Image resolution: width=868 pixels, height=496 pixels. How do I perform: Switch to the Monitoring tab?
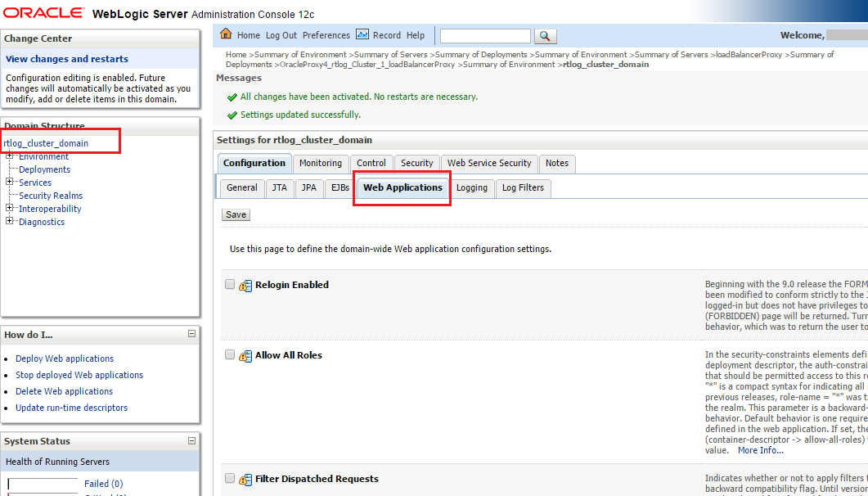pyautogui.click(x=320, y=163)
